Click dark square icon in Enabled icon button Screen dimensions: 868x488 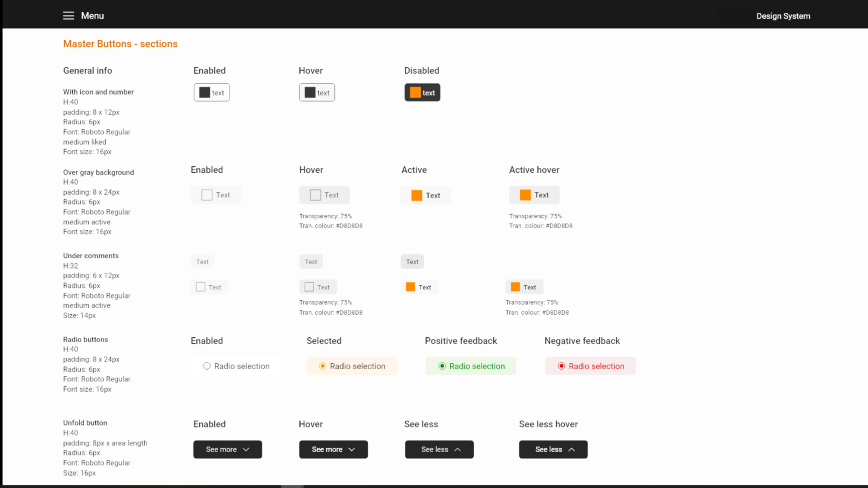click(205, 93)
